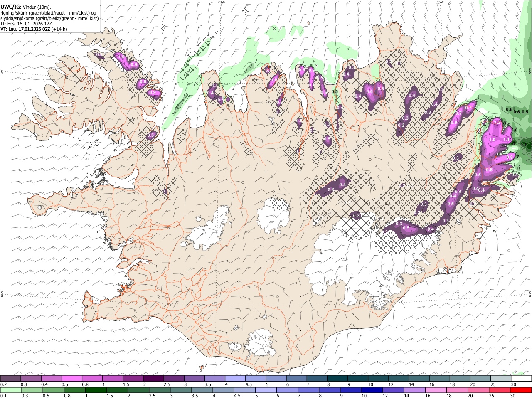The height and width of the screenshot is (399, 532).
Task: Click the round white Hofsjökull glacier in central Iceland
Action: pos(273,215)
